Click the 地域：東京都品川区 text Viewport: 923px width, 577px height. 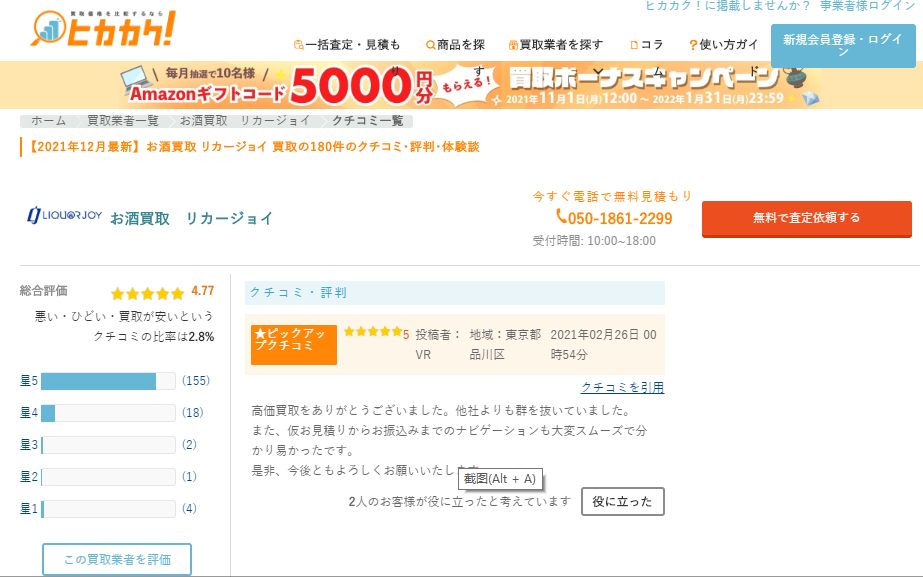tap(505, 344)
